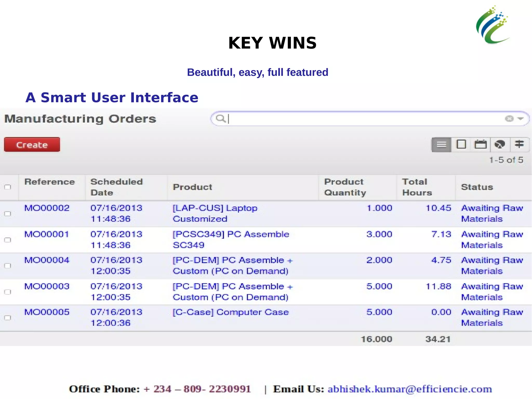Viewport: 532px width, 399px height.
Task: Click the Create button
Action: click(x=32, y=145)
